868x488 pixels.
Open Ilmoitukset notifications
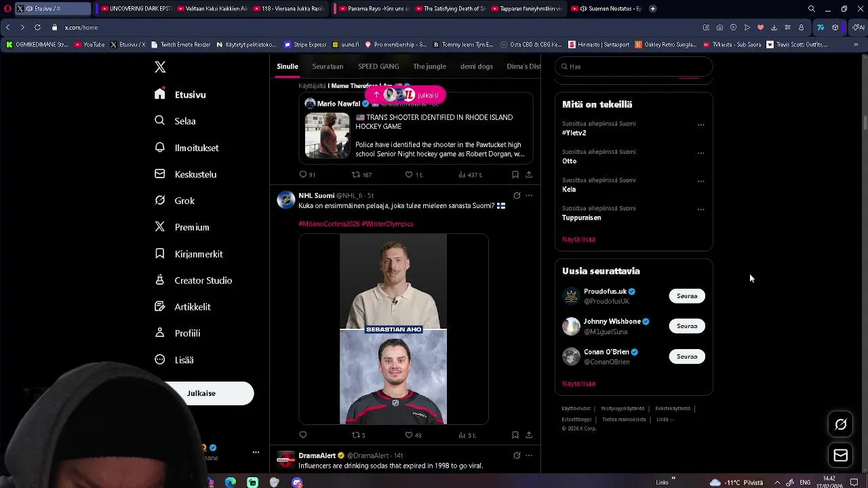tap(186, 148)
